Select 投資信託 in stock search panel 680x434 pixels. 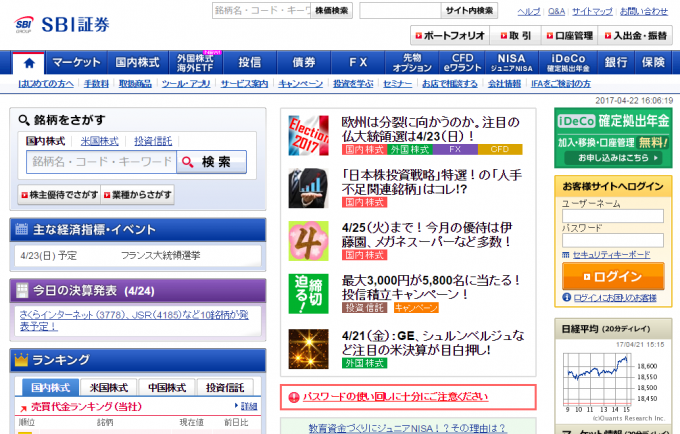tap(153, 141)
